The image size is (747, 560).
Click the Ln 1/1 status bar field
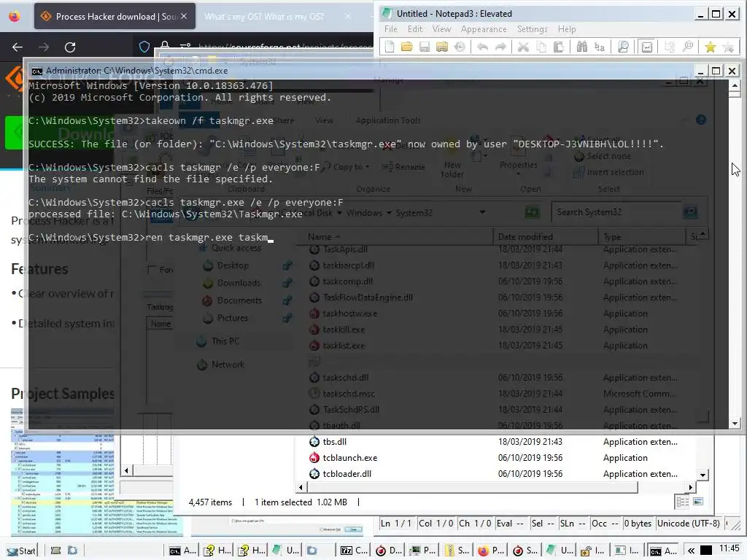pyautogui.click(x=396, y=524)
